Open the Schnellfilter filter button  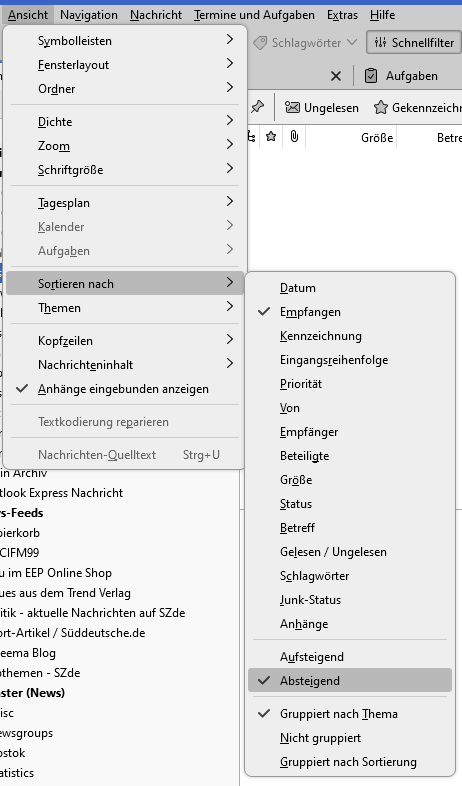pyautogui.click(x=414, y=43)
